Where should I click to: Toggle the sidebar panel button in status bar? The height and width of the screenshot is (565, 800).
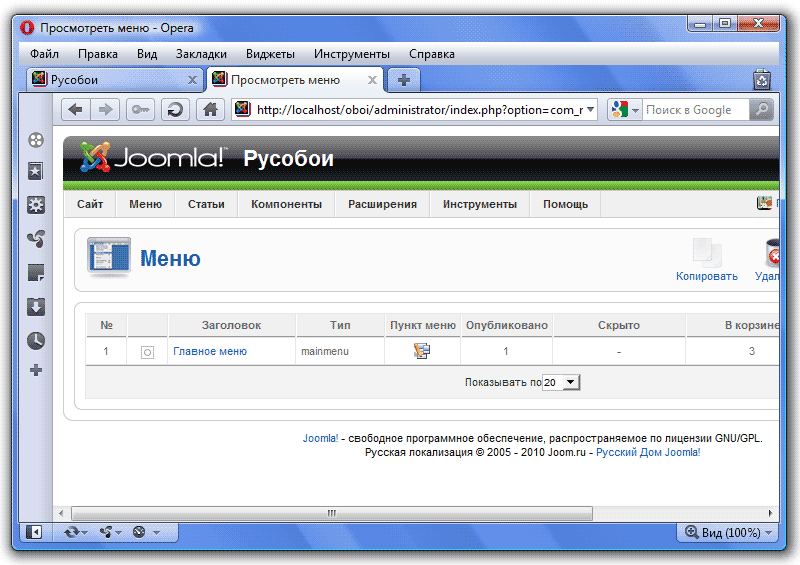click(x=34, y=533)
